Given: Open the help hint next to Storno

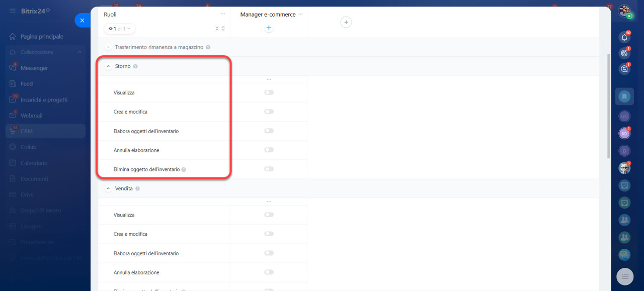Looking at the screenshot, I should click(135, 66).
